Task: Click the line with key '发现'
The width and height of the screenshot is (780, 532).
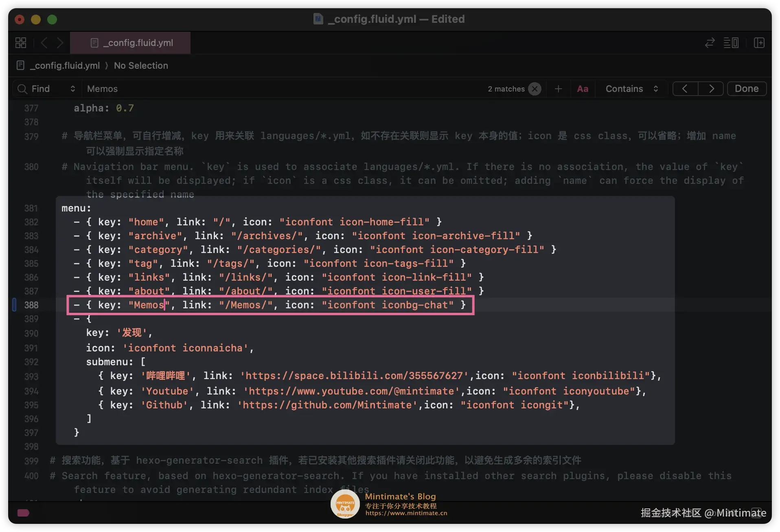Action: click(x=119, y=333)
